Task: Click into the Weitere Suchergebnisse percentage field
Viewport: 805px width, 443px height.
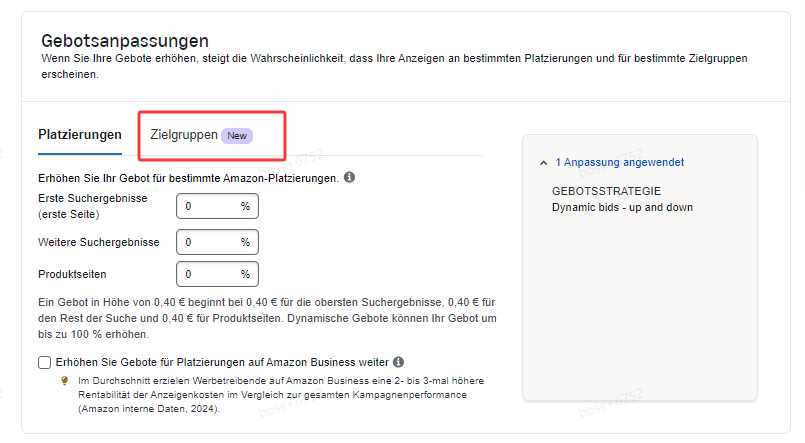Action: (x=207, y=242)
